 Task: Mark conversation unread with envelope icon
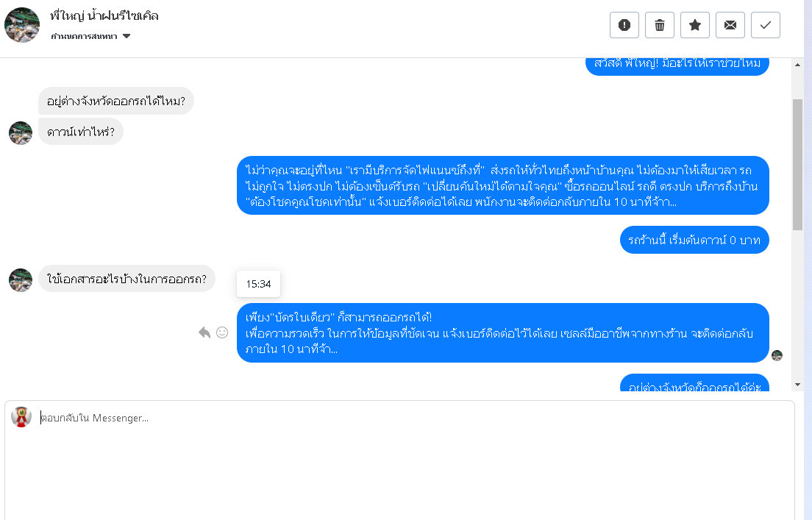click(x=730, y=25)
